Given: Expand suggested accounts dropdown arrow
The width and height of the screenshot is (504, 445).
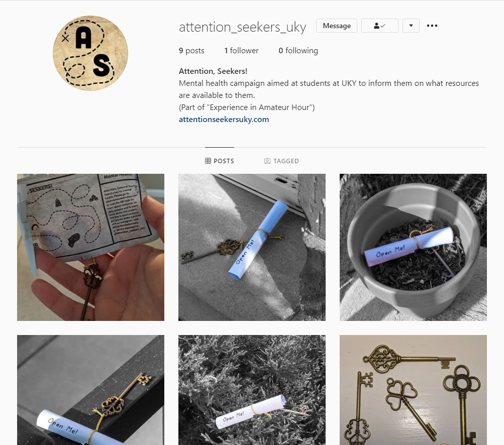Looking at the screenshot, I should (x=411, y=26).
